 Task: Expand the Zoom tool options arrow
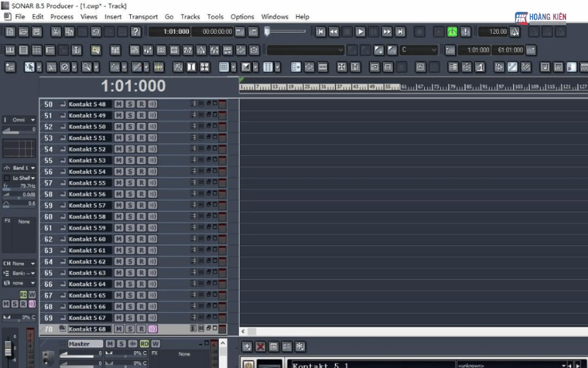point(96,67)
